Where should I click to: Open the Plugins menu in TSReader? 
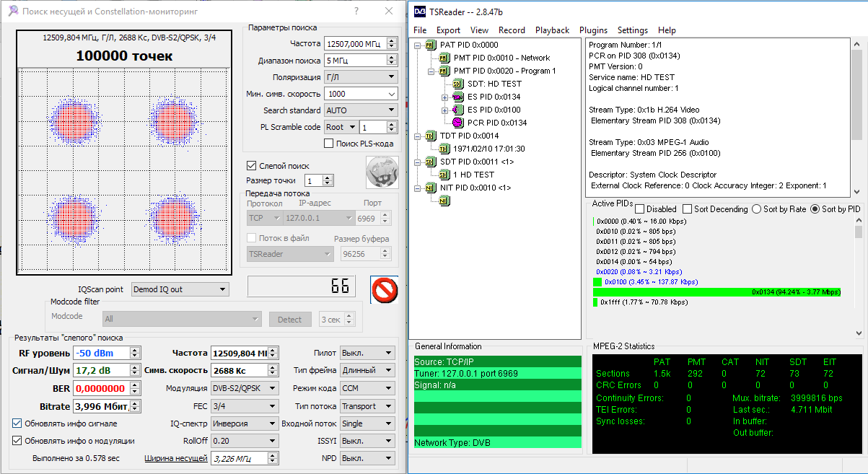click(593, 30)
